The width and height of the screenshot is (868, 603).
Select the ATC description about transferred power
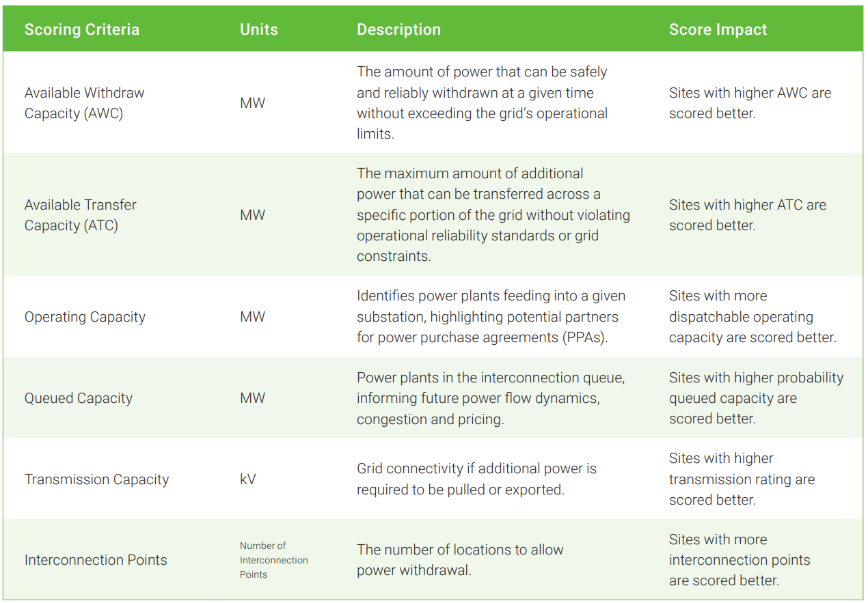493,215
